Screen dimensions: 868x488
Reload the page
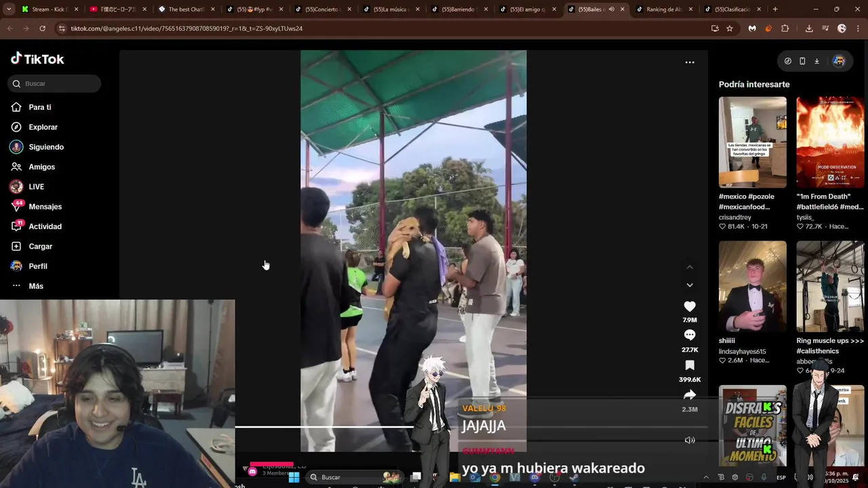point(43,28)
